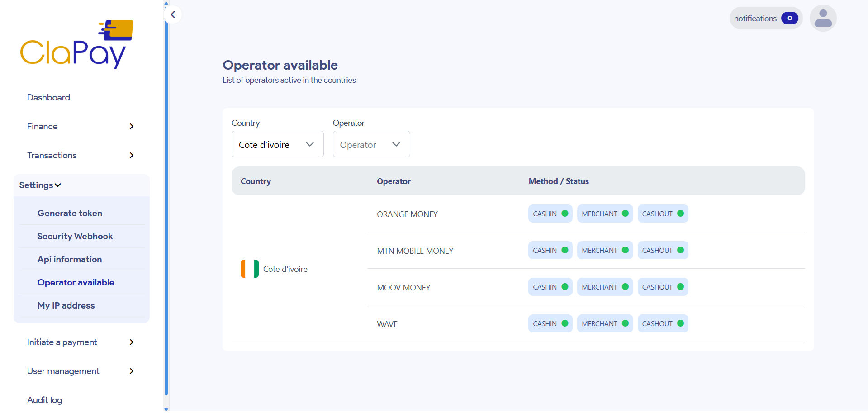Viewport: 868px width, 413px height.
Task: Toggle CASHOUT status for MOOV MONEY
Action: (663, 286)
